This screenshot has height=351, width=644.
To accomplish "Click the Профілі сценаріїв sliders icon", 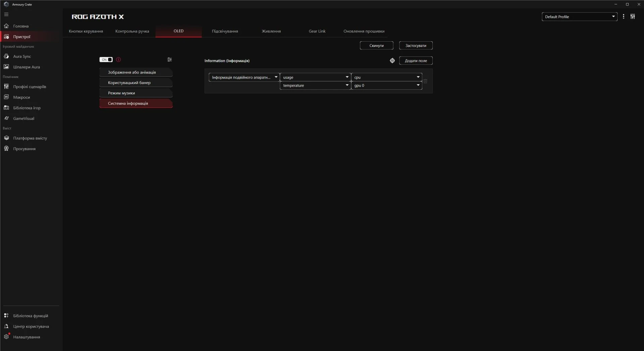I will coord(6,87).
